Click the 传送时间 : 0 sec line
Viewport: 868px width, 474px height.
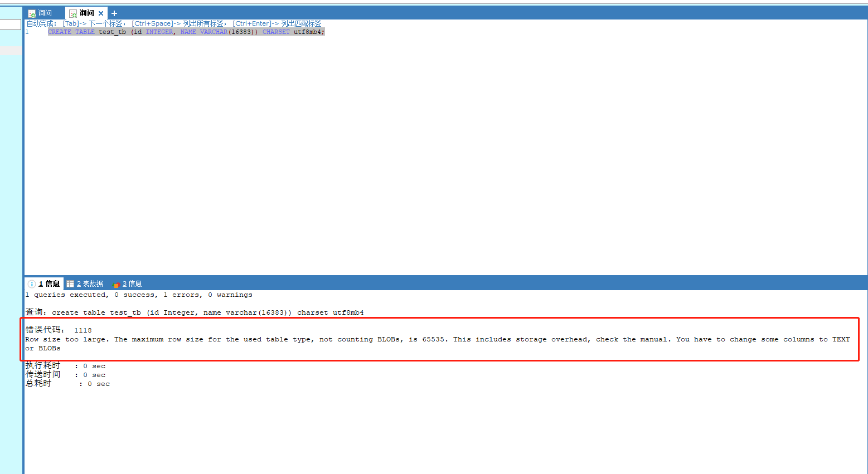[x=65, y=375]
